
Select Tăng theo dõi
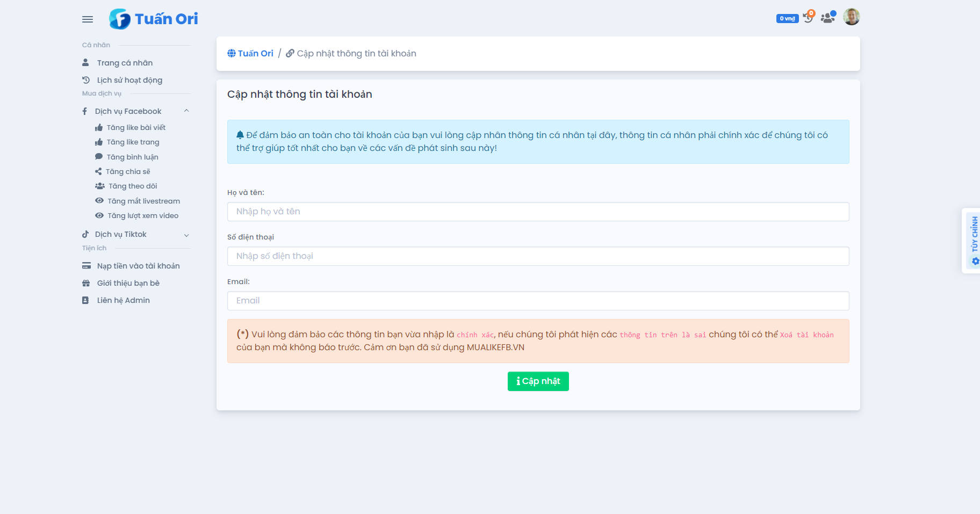coord(133,186)
